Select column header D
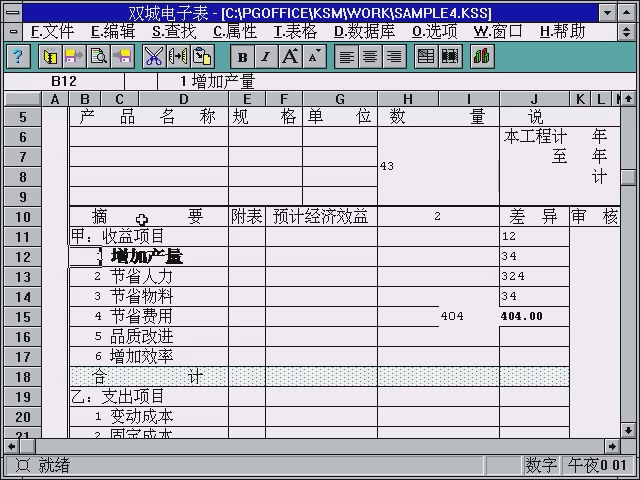This screenshot has height=480, width=640. (184, 99)
